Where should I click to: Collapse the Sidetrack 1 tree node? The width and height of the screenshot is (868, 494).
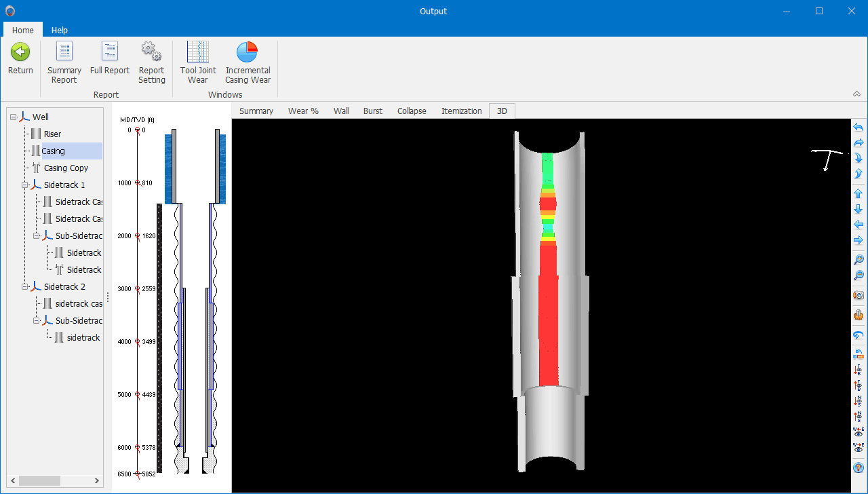click(25, 185)
